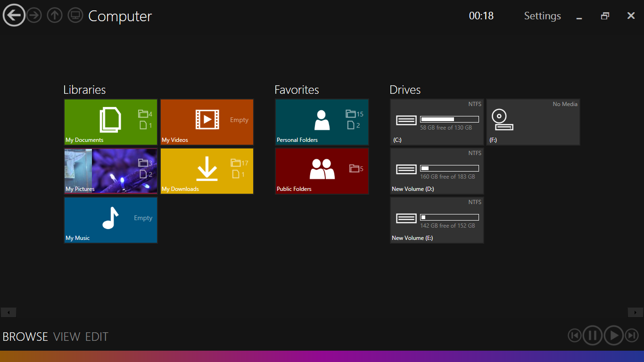
Task: Go up one folder level
Action: [x=55, y=16]
